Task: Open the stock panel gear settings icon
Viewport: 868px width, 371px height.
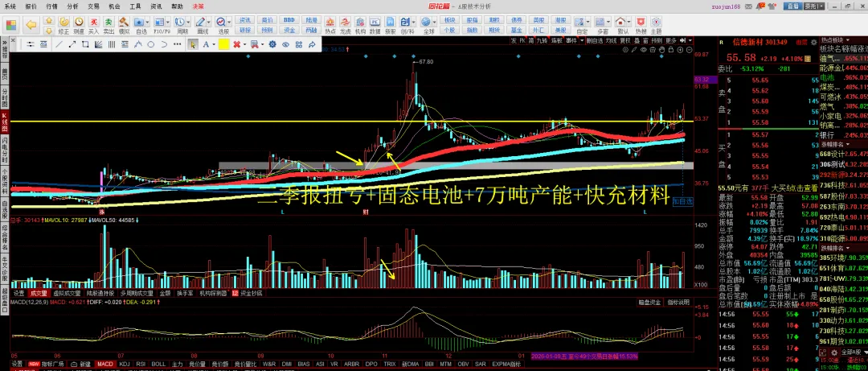Action: click(x=812, y=42)
